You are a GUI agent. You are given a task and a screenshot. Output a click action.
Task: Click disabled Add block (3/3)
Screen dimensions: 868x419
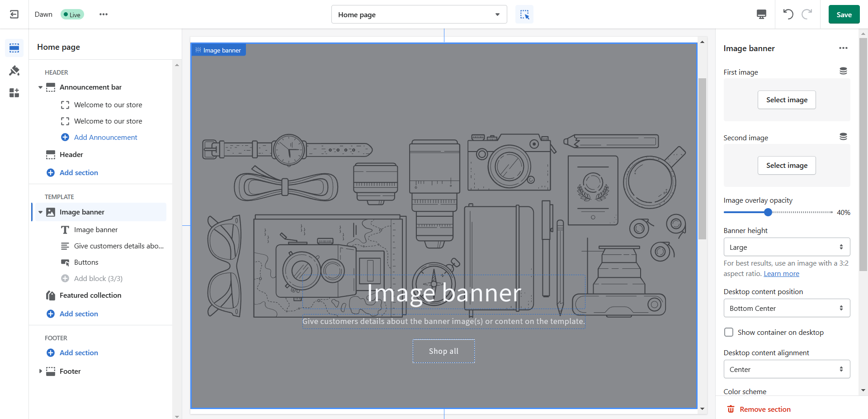click(x=98, y=279)
